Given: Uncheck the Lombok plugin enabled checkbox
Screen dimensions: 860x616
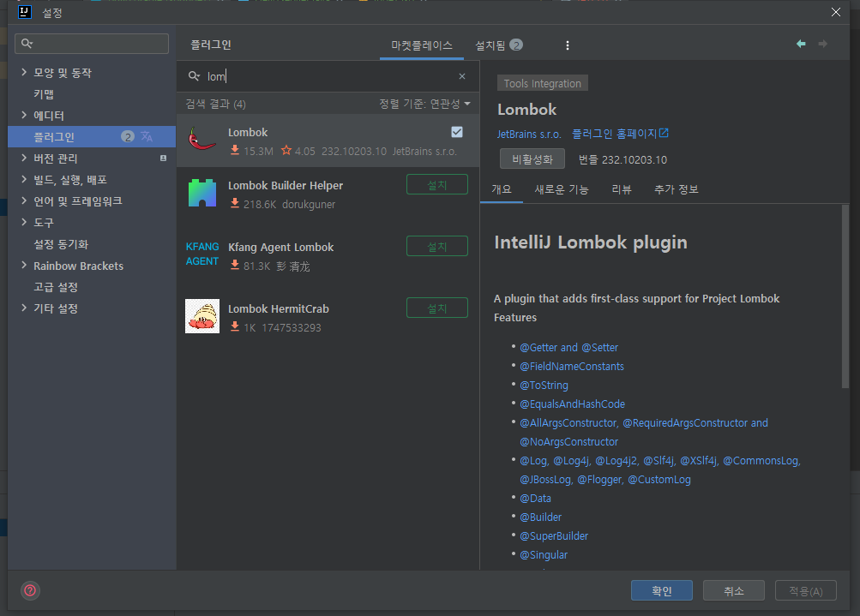Looking at the screenshot, I should coord(457,132).
